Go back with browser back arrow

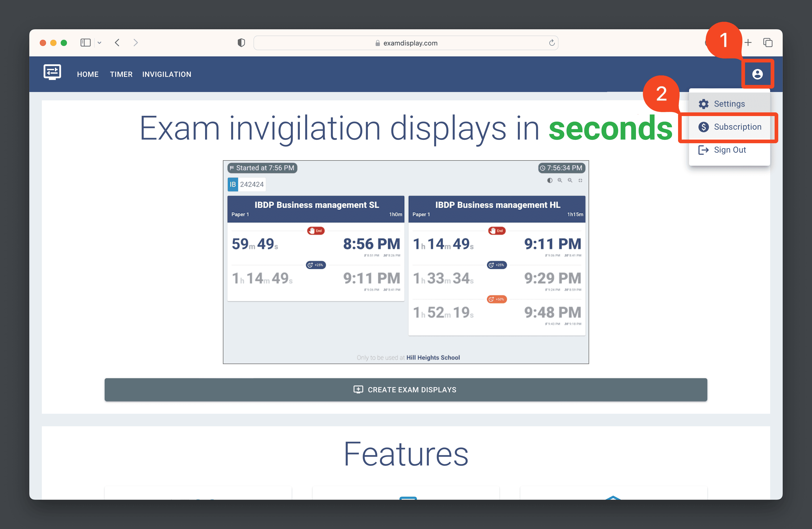[x=117, y=43]
